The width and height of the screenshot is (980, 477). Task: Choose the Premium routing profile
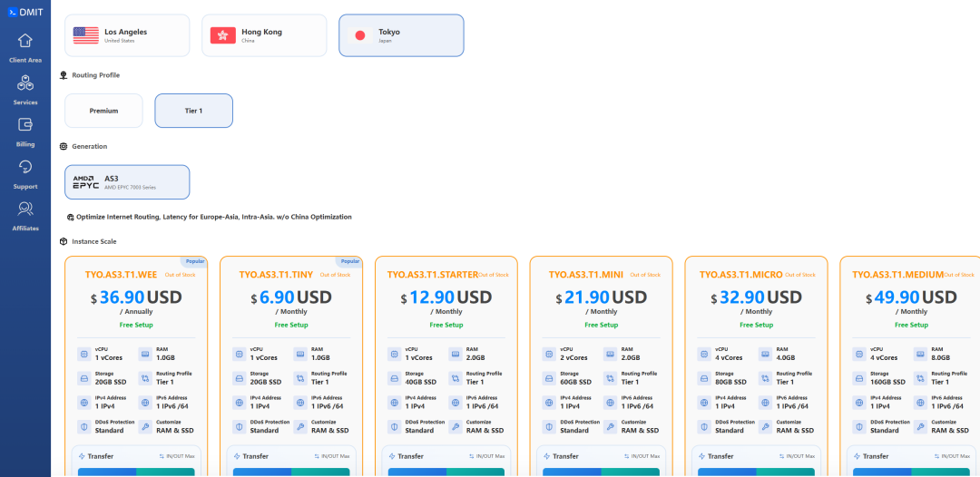103,111
